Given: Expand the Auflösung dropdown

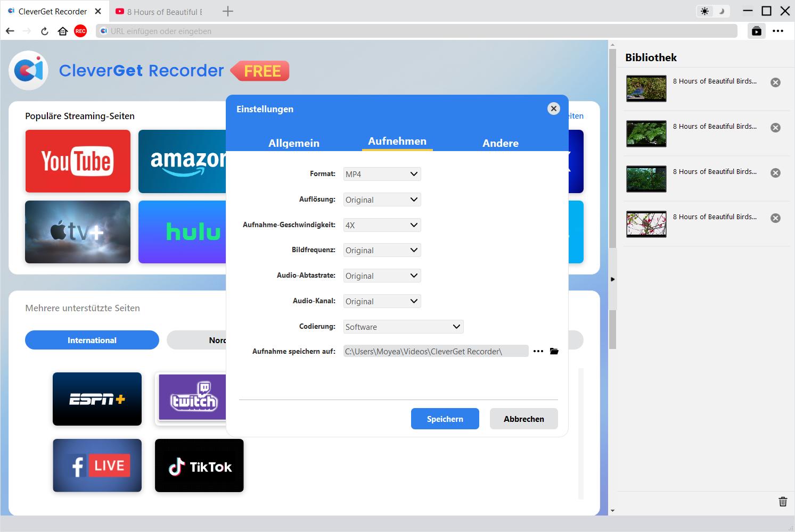Looking at the screenshot, I should 382,199.
